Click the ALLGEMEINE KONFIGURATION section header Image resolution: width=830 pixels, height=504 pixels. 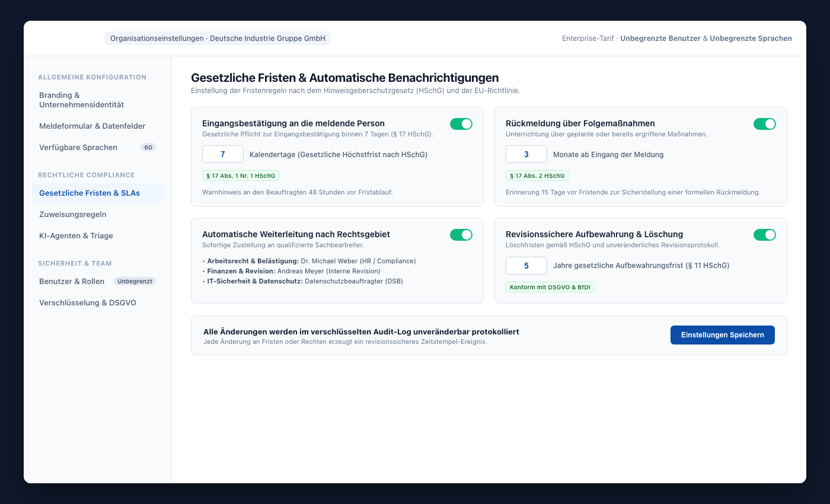coord(92,77)
